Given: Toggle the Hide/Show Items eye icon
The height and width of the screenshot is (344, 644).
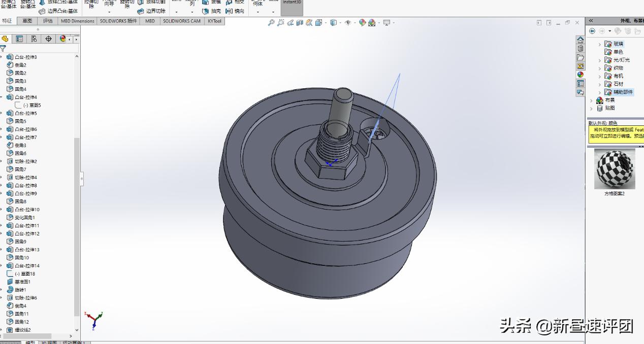Looking at the screenshot, I should pyautogui.click(x=348, y=23).
